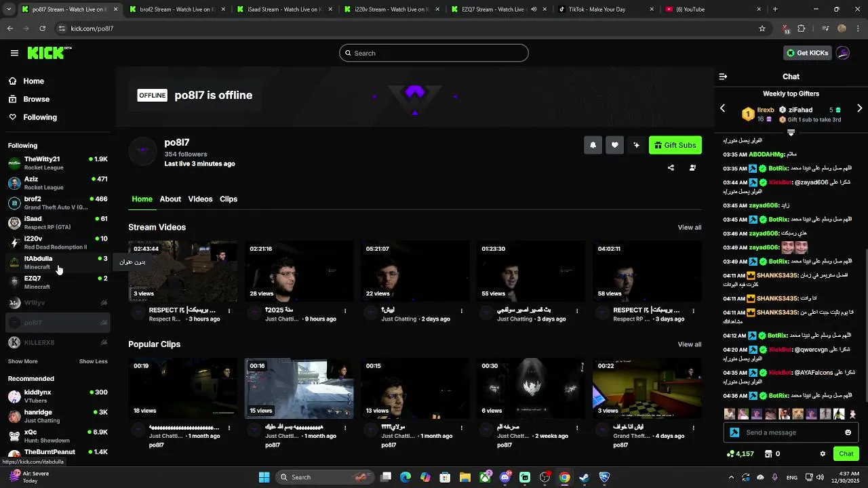Click the chat identity badge icon
868x488 pixels.
pyautogui.click(x=734, y=432)
